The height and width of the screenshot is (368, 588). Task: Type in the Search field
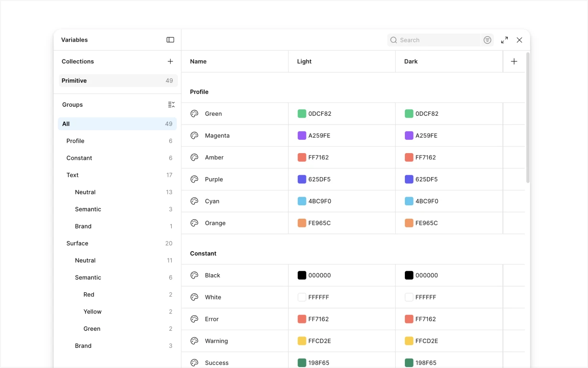[434, 40]
